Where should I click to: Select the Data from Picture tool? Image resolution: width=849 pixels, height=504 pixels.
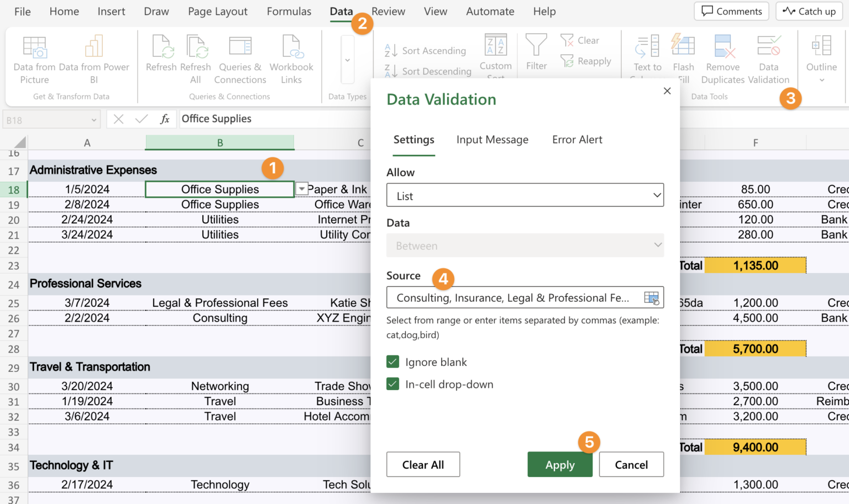[34, 57]
